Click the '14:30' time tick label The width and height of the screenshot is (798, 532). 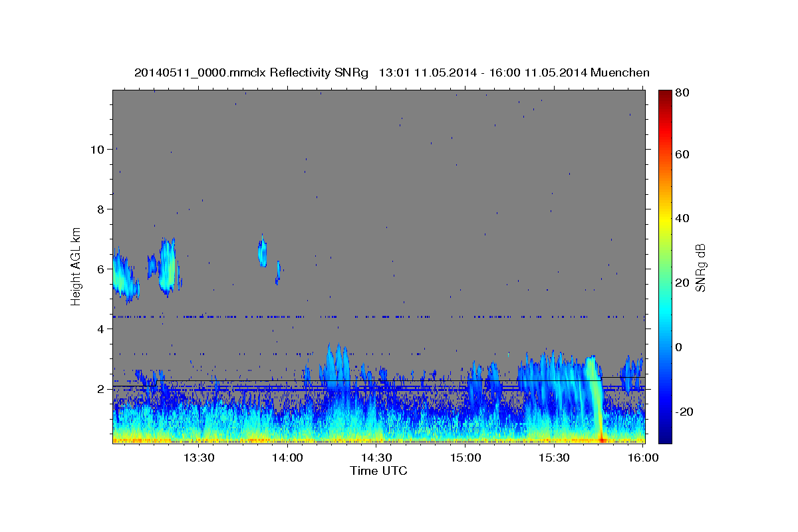(x=376, y=458)
